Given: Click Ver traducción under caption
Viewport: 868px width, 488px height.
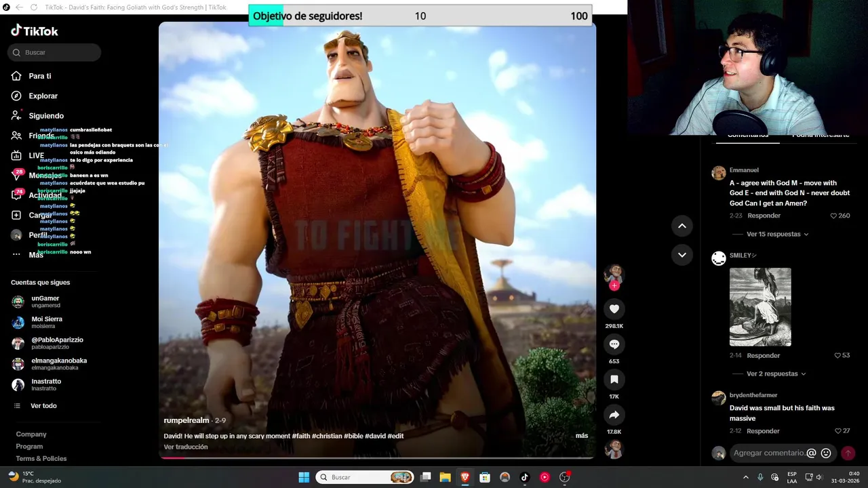Looking at the screenshot, I should pos(186,447).
